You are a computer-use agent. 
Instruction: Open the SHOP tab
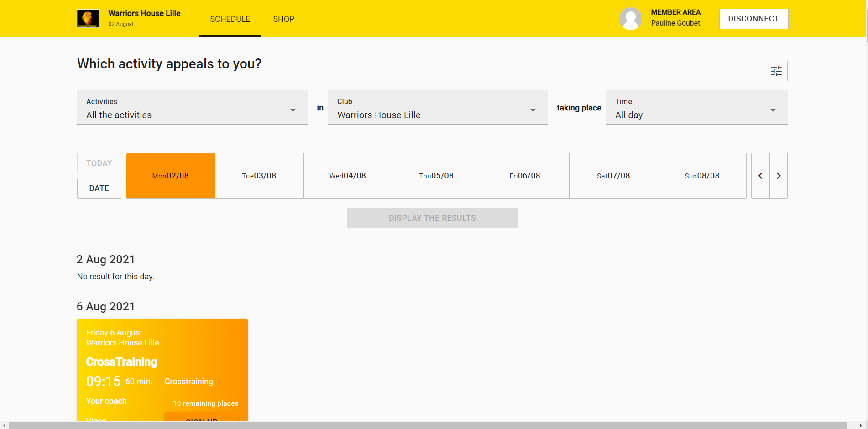point(283,19)
